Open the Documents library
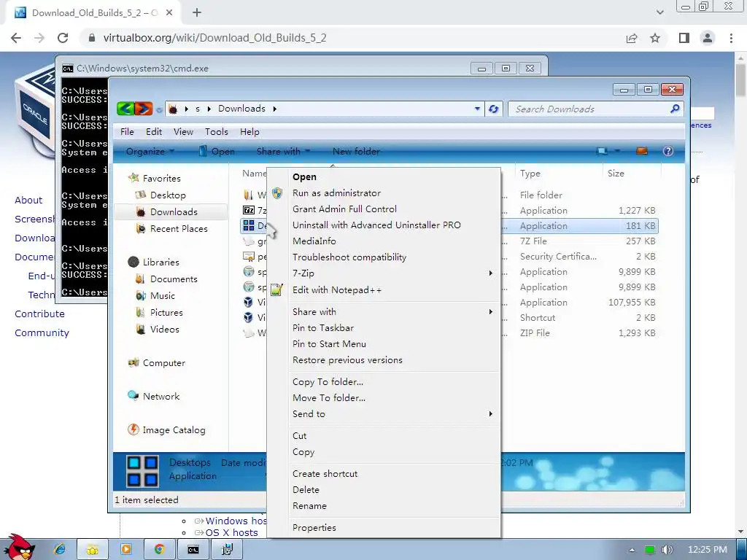Image resolution: width=747 pixels, height=560 pixels. tap(174, 279)
